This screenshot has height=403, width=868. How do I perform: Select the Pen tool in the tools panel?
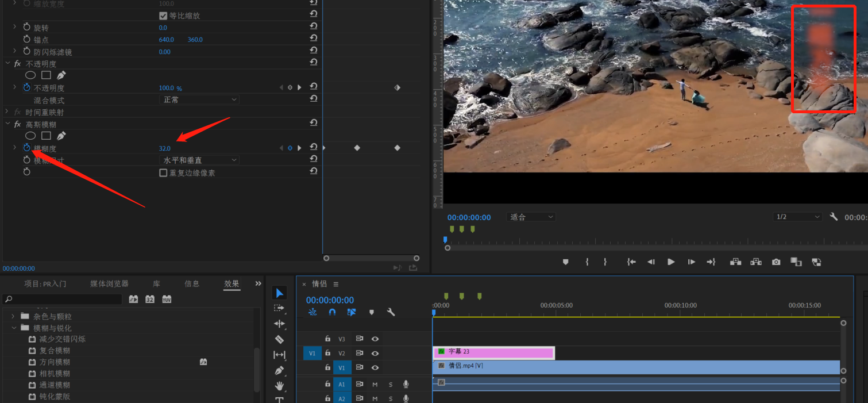(x=279, y=370)
